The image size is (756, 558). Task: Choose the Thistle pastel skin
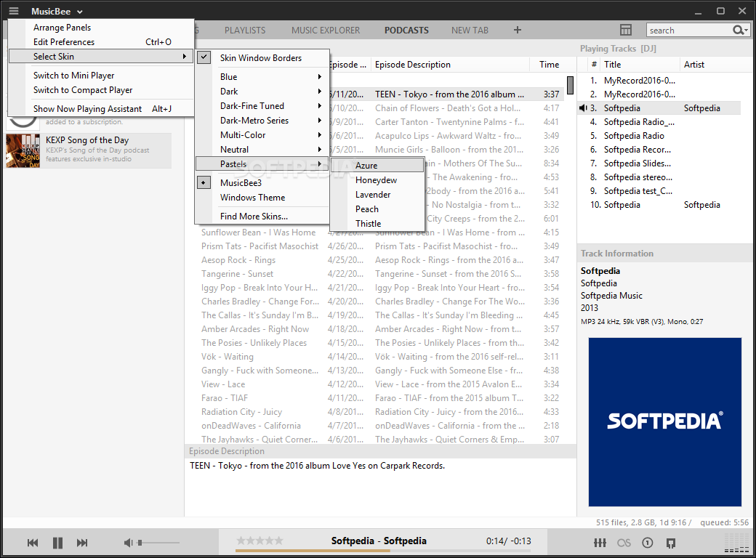[x=377, y=223]
